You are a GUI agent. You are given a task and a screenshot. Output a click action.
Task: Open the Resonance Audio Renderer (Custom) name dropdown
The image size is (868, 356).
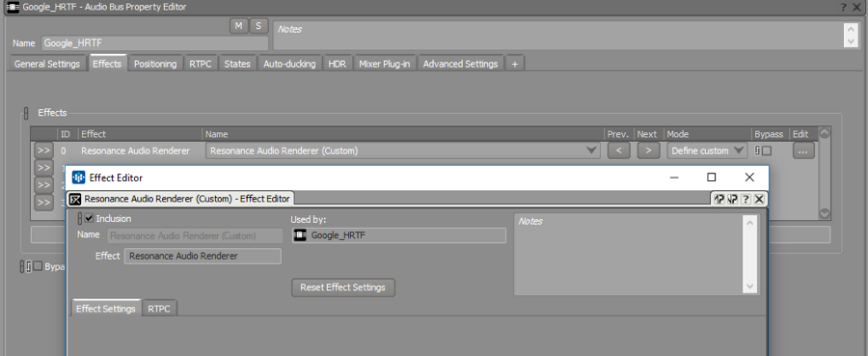(402, 151)
